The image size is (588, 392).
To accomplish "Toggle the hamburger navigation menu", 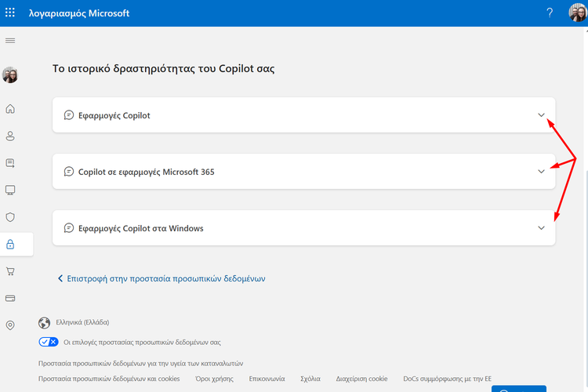I will tap(10, 40).
